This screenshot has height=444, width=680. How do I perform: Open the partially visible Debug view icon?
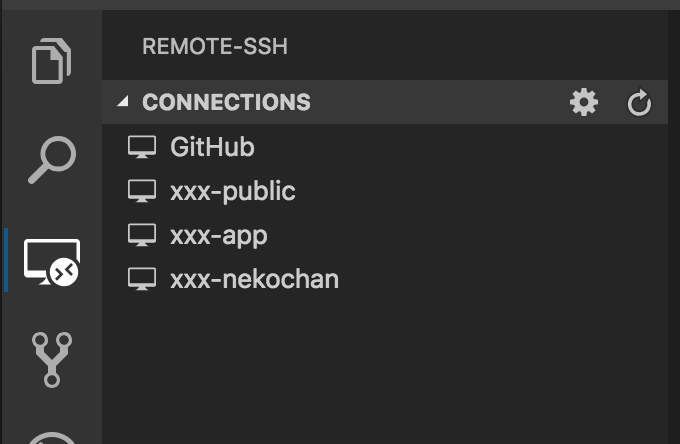pyautogui.click(x=52, y=436)
